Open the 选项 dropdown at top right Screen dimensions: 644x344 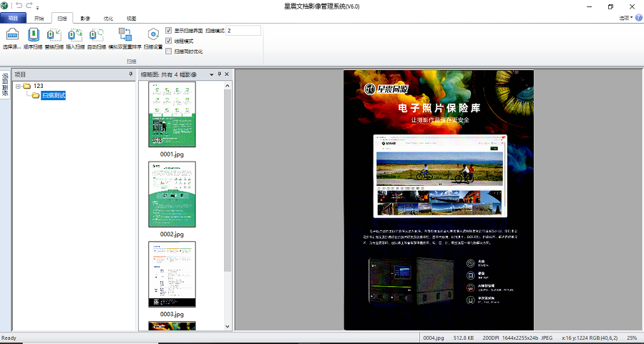(x=626, y=18)
